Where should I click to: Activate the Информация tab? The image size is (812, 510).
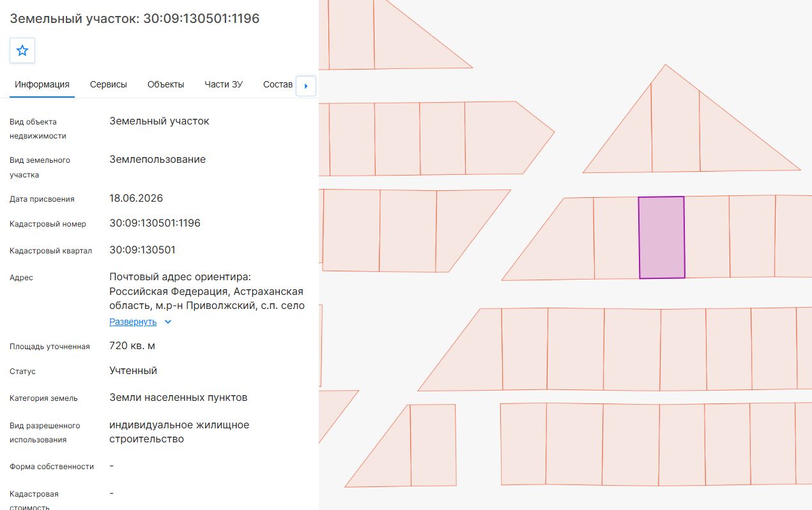[42, 84]
